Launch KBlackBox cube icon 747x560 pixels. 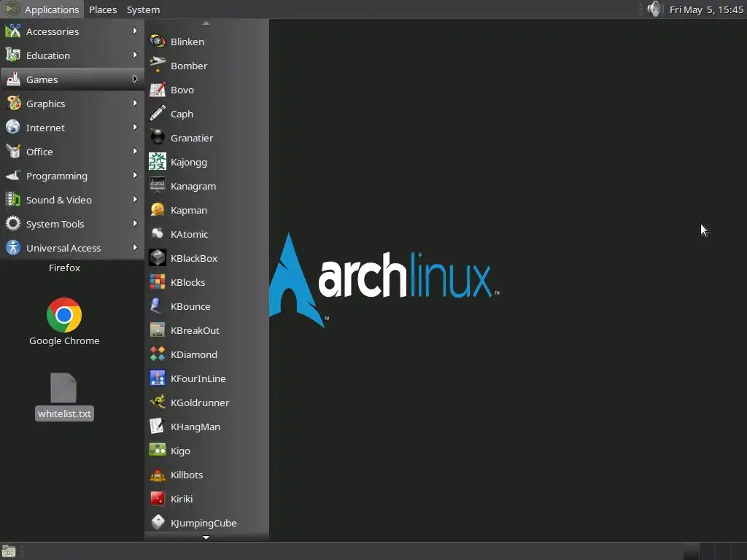point(158,258)
